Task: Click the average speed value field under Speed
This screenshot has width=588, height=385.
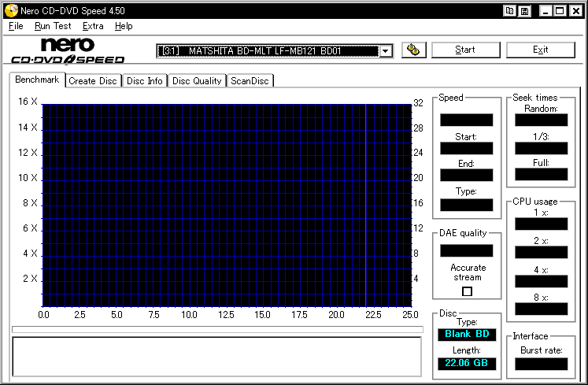Action: 467,120
